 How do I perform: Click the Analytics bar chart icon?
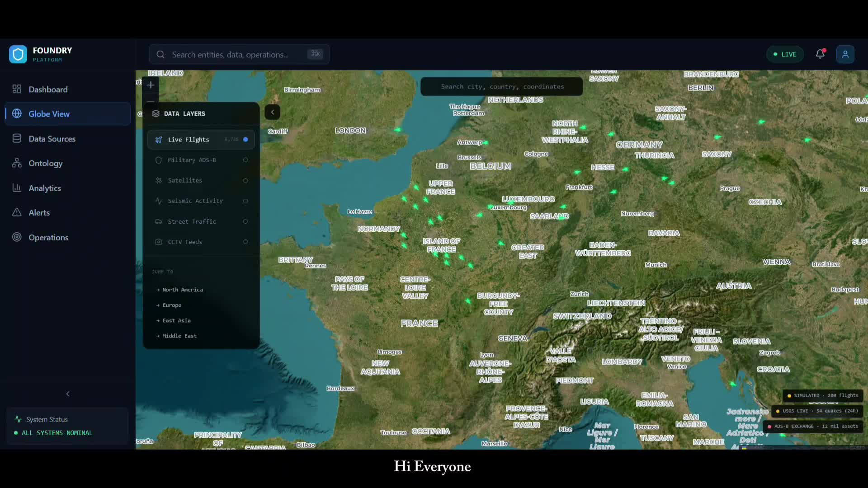(x=17, y=188)
